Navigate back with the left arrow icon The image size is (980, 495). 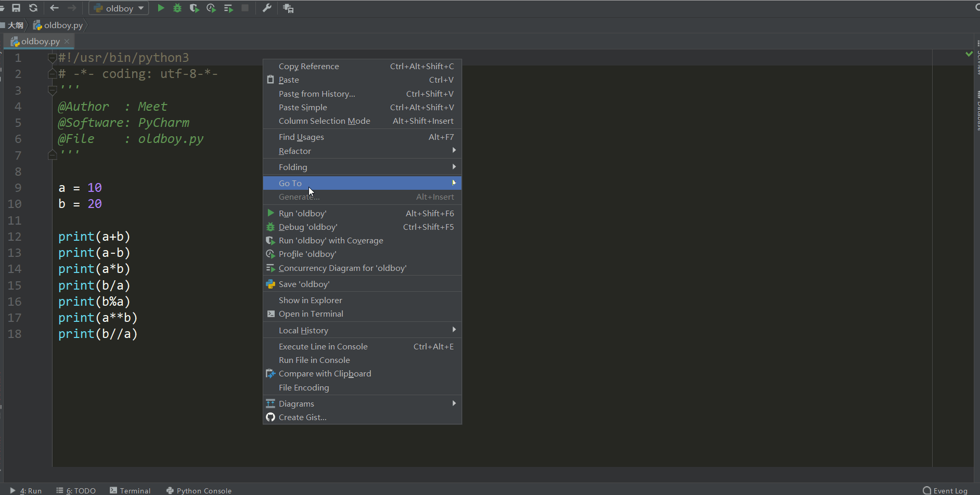(x=54, y=8)
